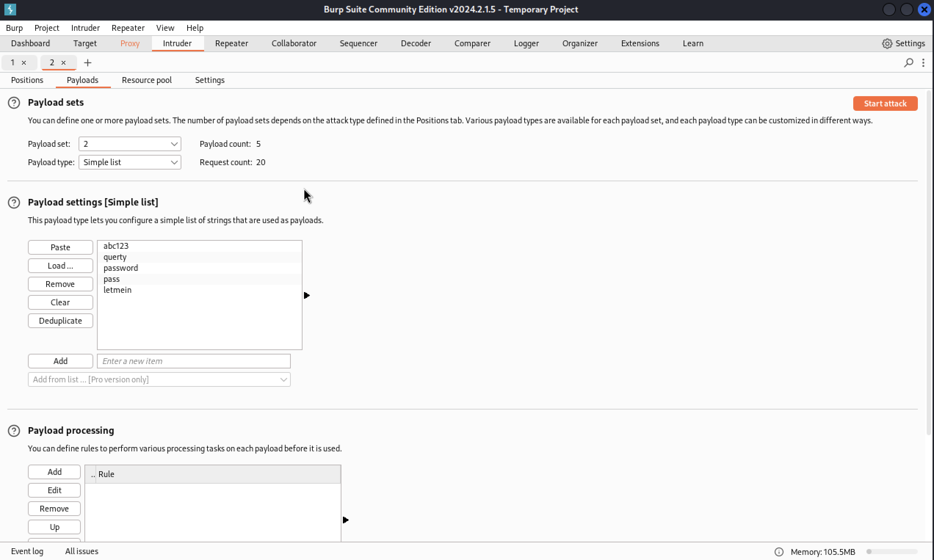Switch to the Positions tab

click(x=27, y=79)
